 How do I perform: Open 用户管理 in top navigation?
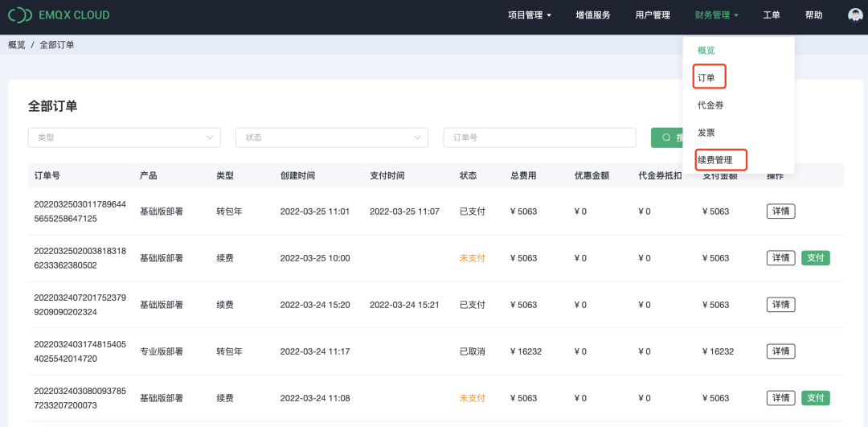click(653, 15)
